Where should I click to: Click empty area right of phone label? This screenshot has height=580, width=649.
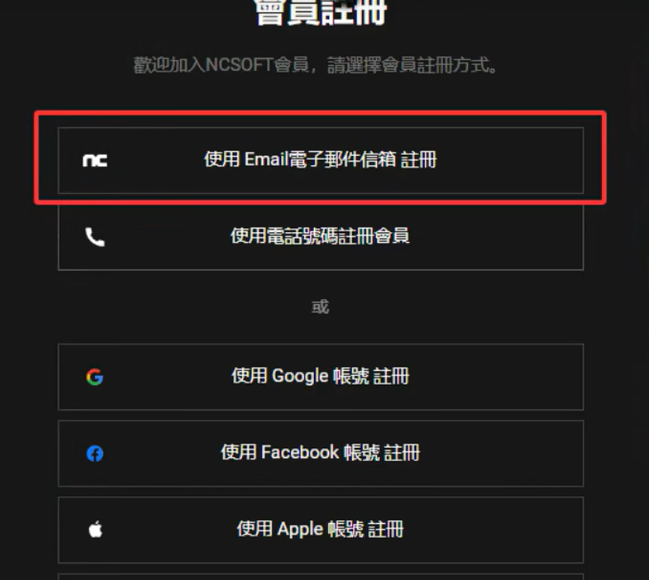(497, 237)
